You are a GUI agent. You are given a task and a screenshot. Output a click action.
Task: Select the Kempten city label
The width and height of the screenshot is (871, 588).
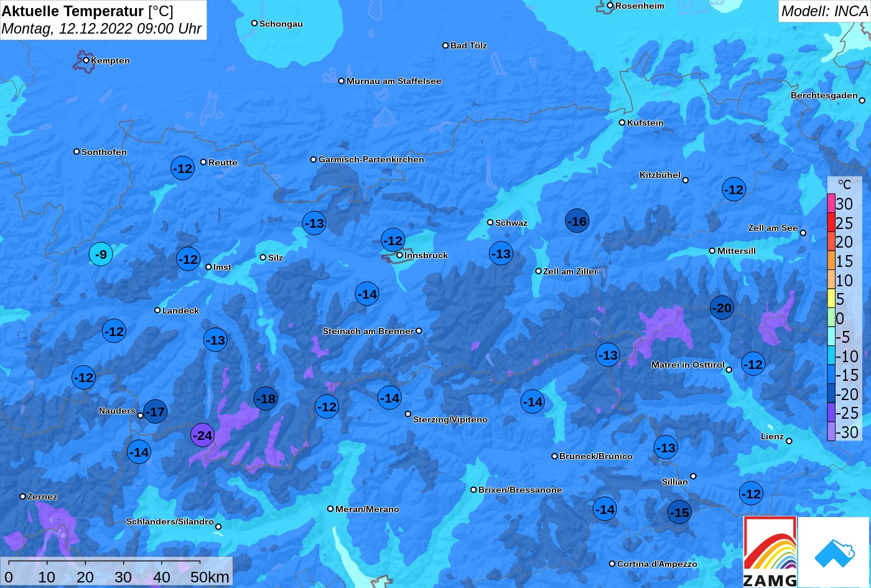click(x=110, y=60)
